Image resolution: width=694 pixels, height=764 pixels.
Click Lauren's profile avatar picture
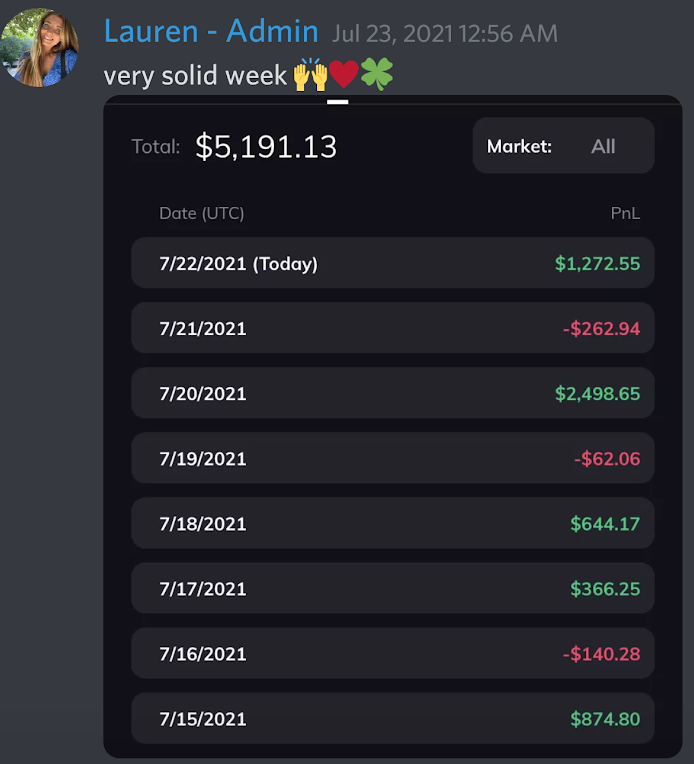(x=39, y=48)
